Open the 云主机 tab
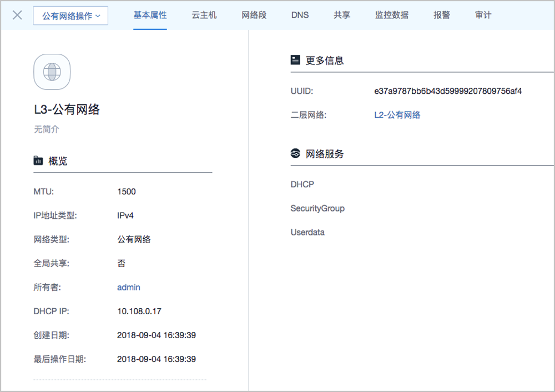The width and height of the screenshot is (555, 392). (204, 15)
